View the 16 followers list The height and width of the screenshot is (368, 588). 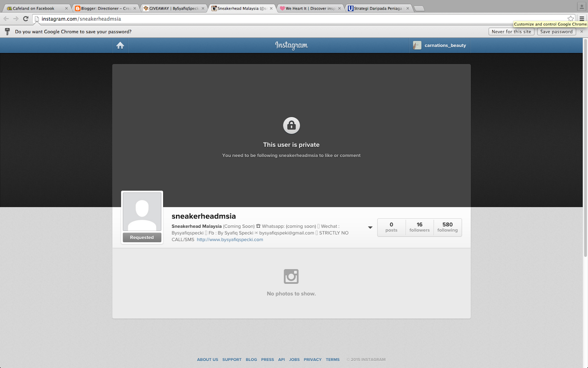(x=420, y=227)
